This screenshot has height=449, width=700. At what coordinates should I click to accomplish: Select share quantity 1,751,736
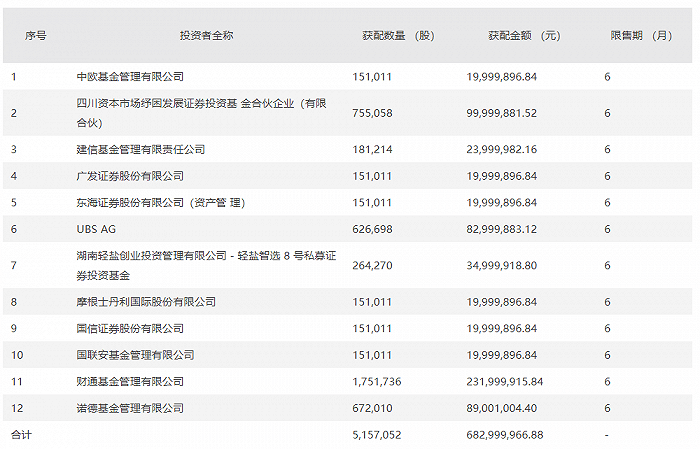coord(377,382)
